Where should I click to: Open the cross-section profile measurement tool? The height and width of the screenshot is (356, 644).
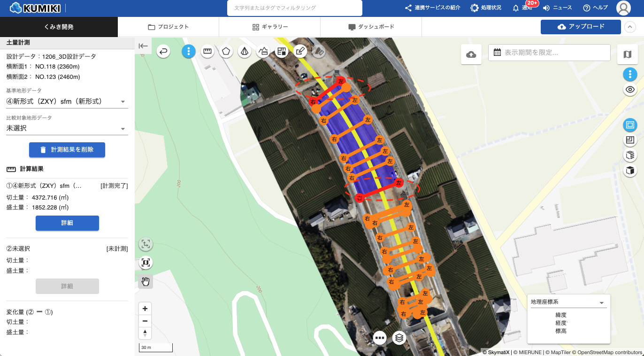coord(263,51)
